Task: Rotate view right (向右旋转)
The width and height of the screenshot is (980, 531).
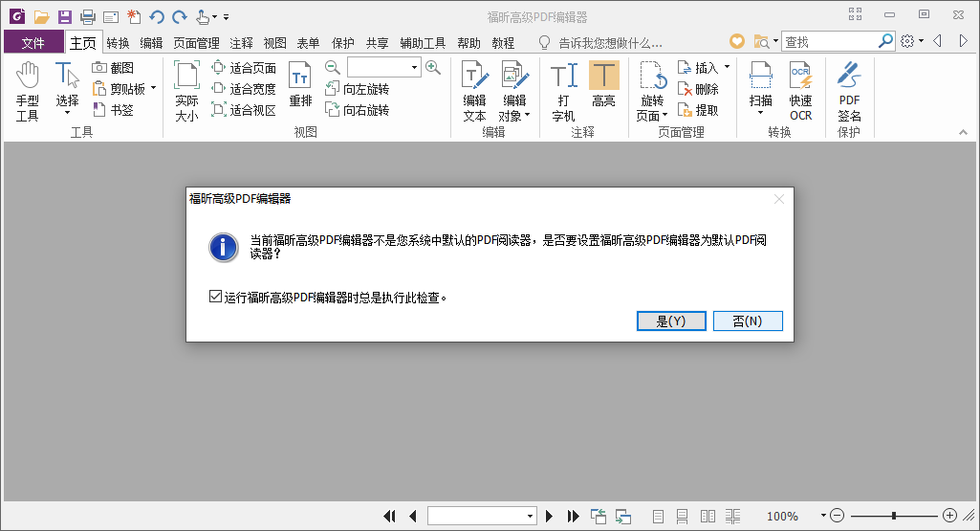Action: coord(358,110)
